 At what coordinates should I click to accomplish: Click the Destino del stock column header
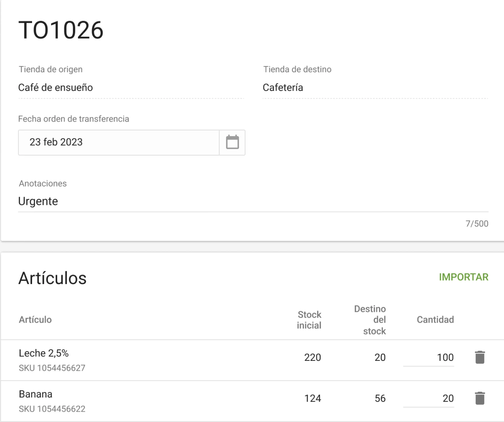[x=370, y=319]
